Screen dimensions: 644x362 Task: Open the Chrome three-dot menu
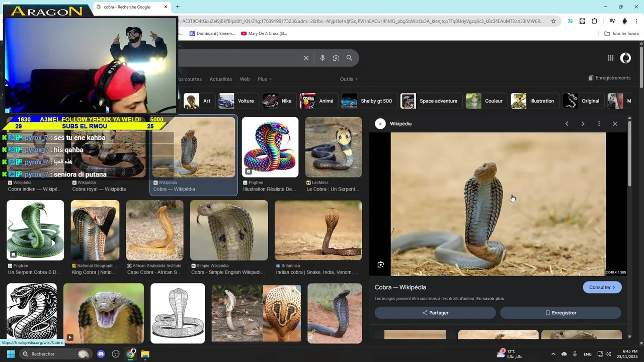[x=636, y=21]
